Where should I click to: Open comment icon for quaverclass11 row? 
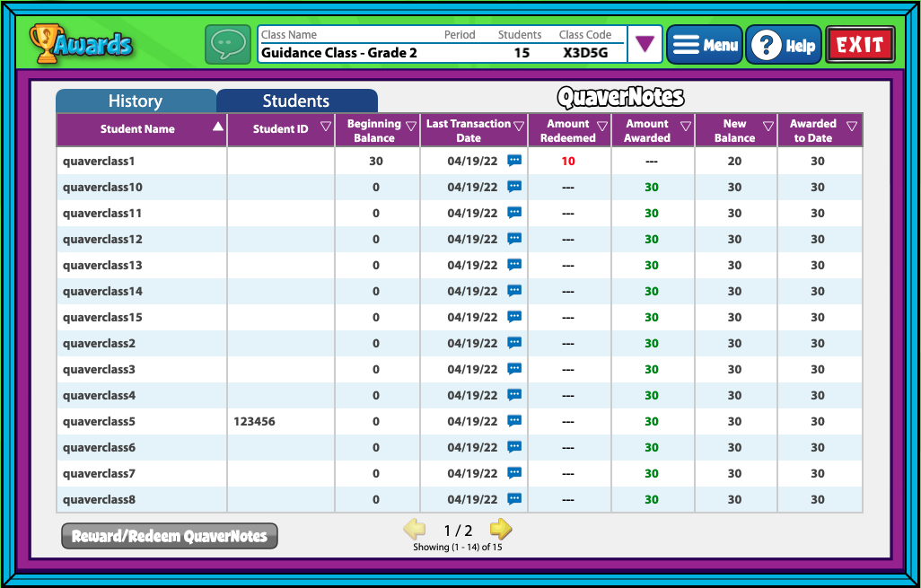(x=514, y=213)
